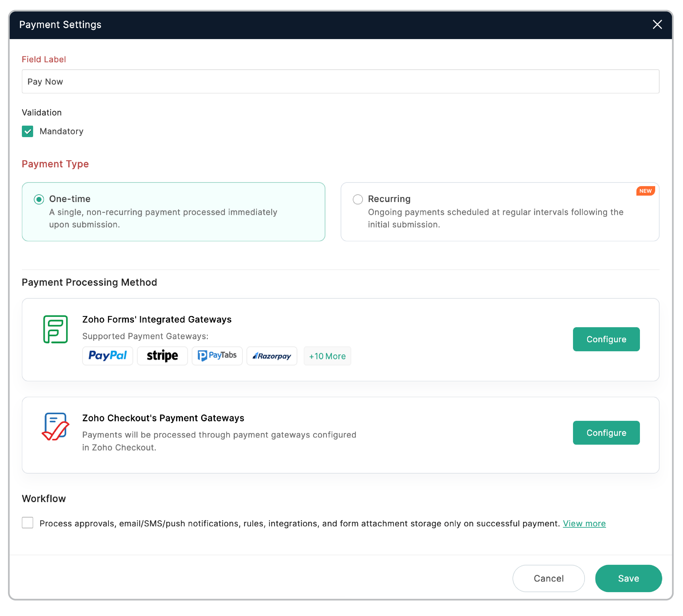This screenshot has height=616, width=683.
Task: Click the PayPal gateway logo
Action: pos(107,356)
